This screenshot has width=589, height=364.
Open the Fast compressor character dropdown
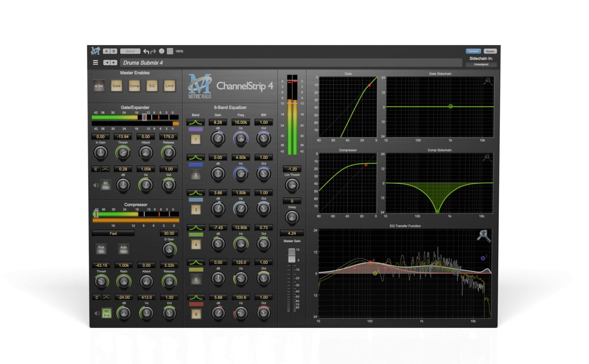[x=113, y=233]
